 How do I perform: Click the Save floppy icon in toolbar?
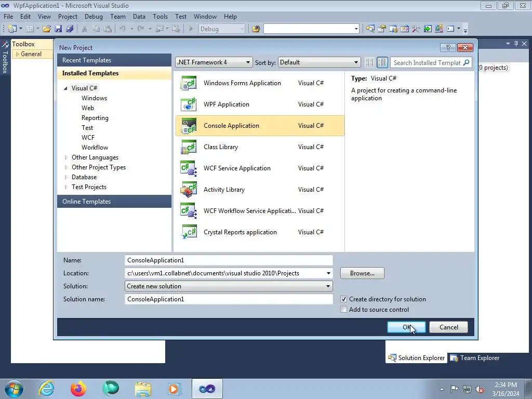point(58,29)
